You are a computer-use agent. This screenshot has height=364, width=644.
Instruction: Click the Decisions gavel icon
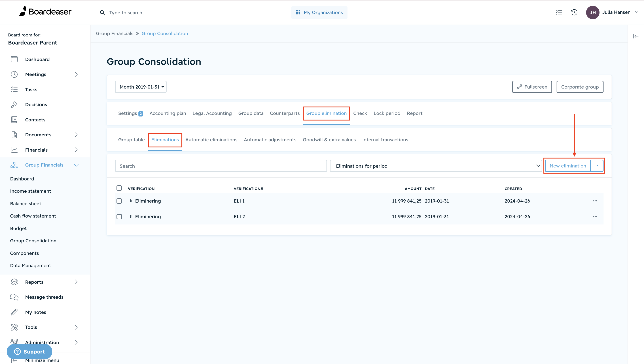(14, 104)
